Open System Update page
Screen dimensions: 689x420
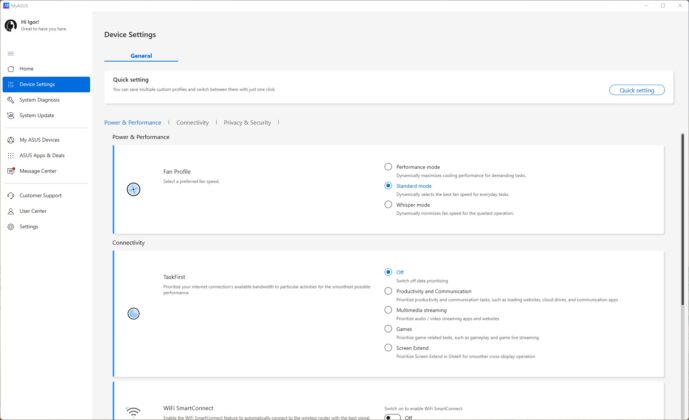(46, 116)
